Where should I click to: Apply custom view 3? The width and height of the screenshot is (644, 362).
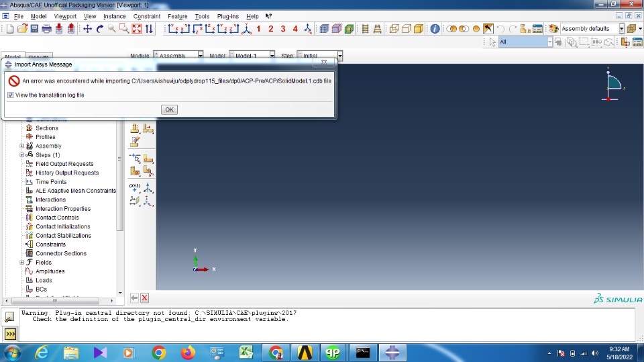283,29
